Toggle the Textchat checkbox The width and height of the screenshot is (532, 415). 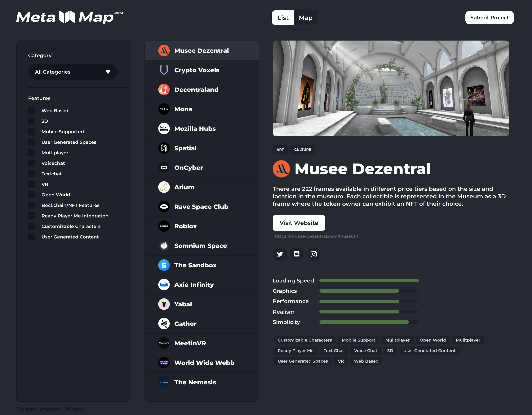coord(31,173)
